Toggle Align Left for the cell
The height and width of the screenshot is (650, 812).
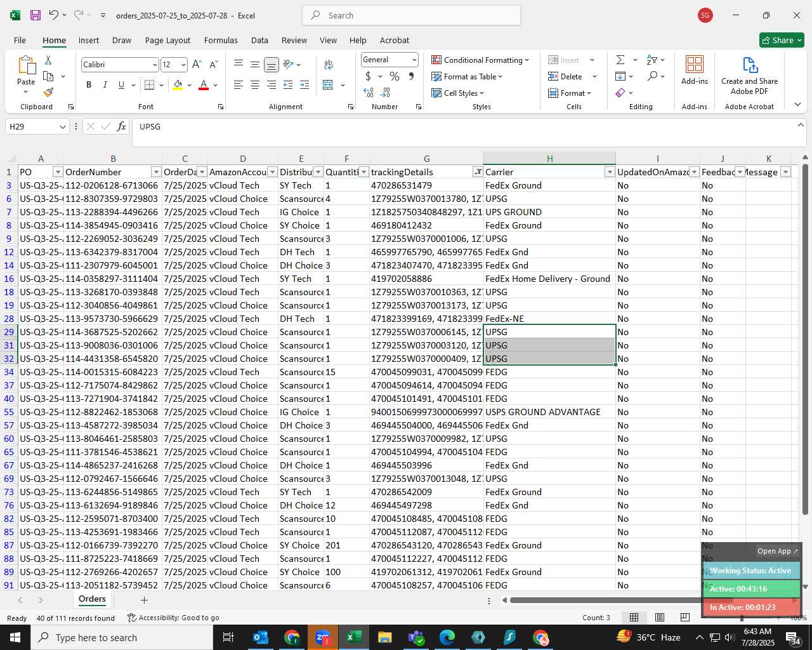tap(239, 85)
